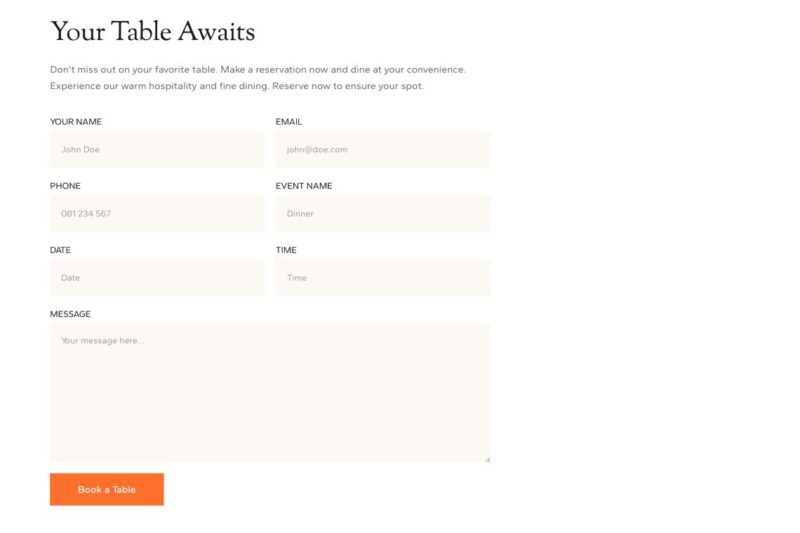Screen dimensions: 800x533
Task: Click the YOUR NAME label
Action: point(76,122)
